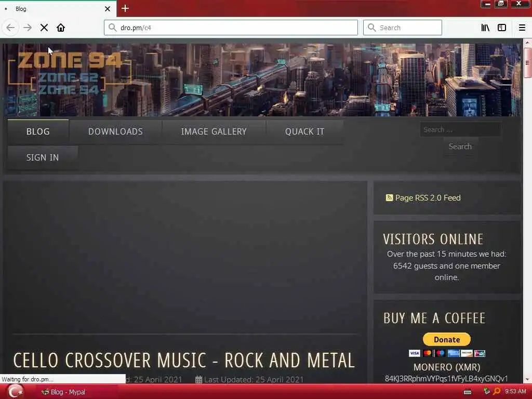532x399 pixels.
Task: Click the scrollbar up arrow
Action: click(527, 43)
